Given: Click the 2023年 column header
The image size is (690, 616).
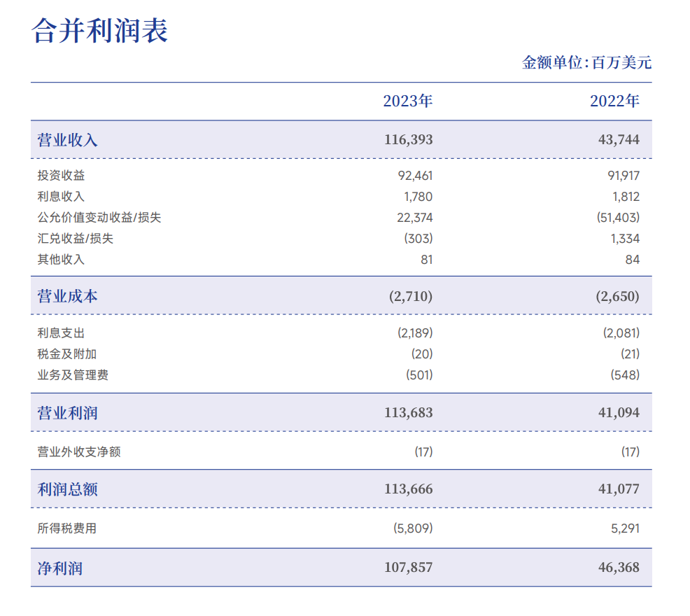Looking at the screenshot, I should coord(408,101).
